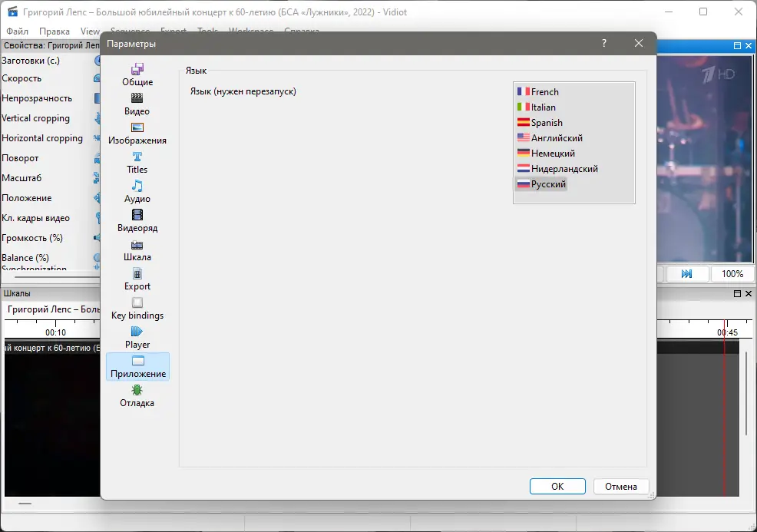The image size is (757, 532).
Task: Click the Кл. кадры видео label
Action: pyautogui.click(x=35, y=218)
